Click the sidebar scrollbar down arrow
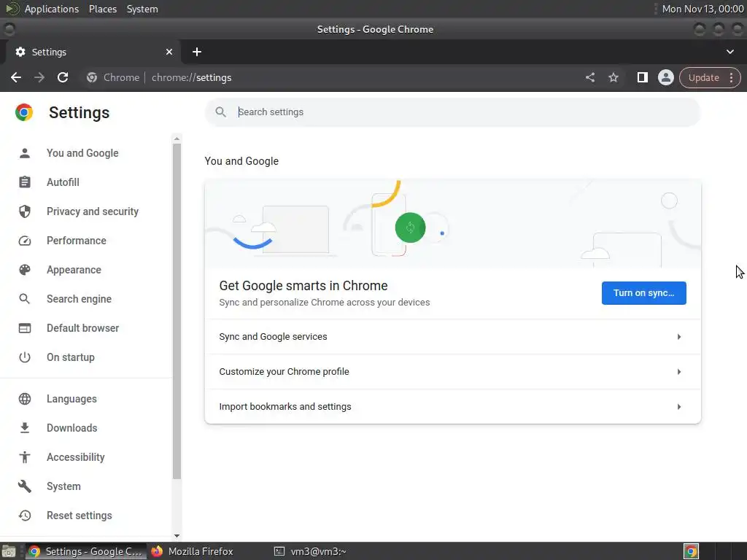Image resolution: width=747 pixels, height=560 pixels. point(177,536)
